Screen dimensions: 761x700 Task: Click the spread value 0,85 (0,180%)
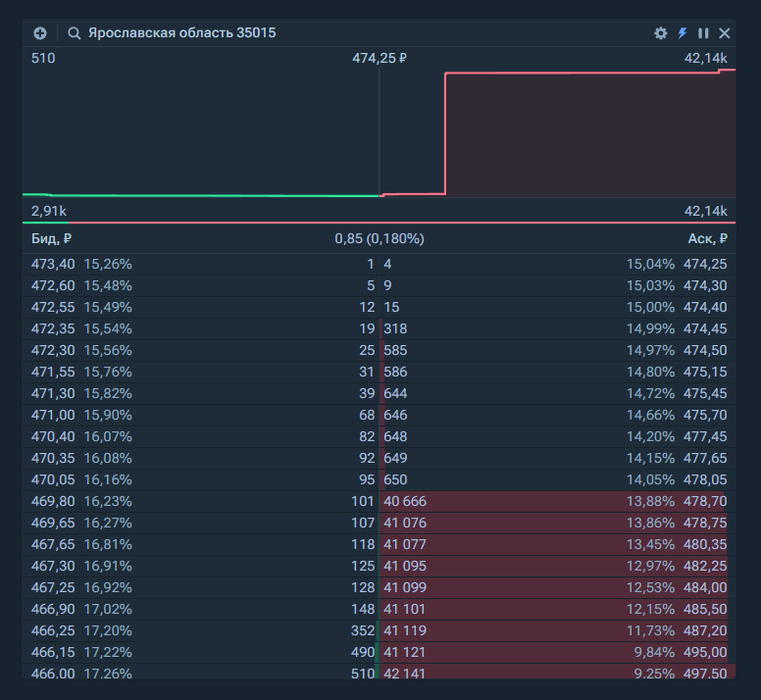[x=379, y=238]
